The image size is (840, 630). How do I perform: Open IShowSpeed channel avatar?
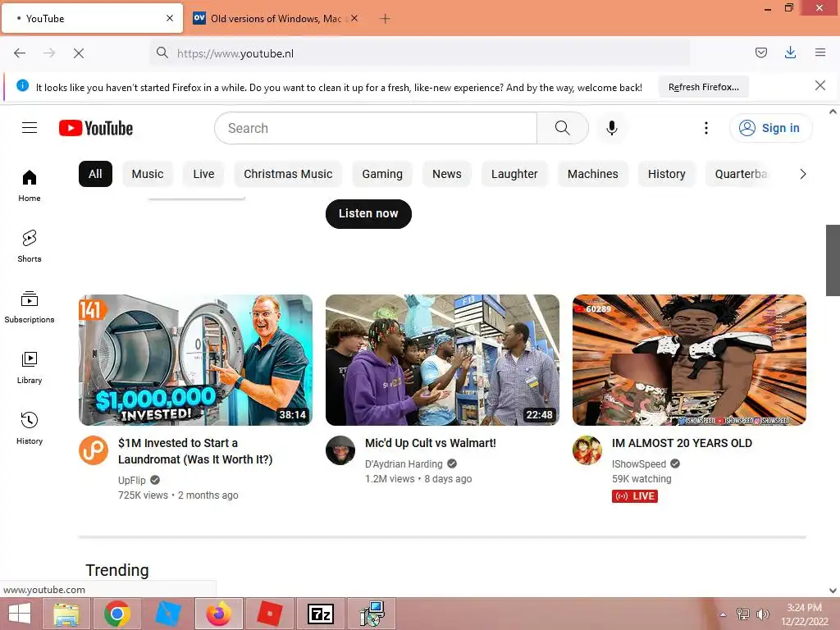point(587,450)
